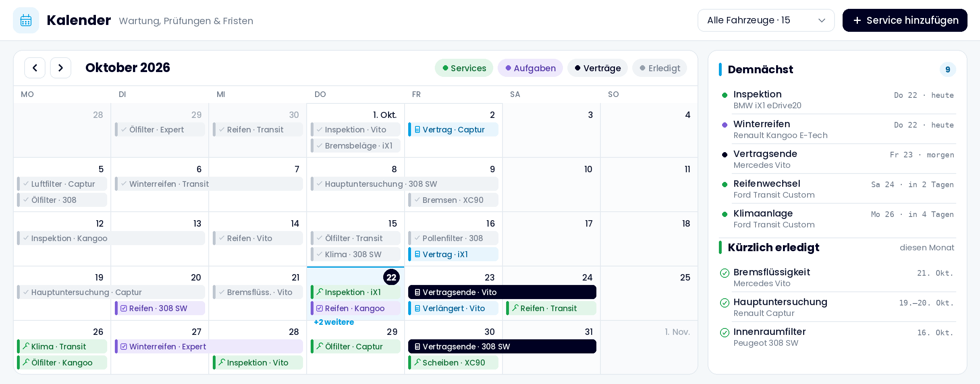Toggle the Verträge filter chip
Image resolution: width=980 pixels, height=384 pixels.
[x=598, y=68]
